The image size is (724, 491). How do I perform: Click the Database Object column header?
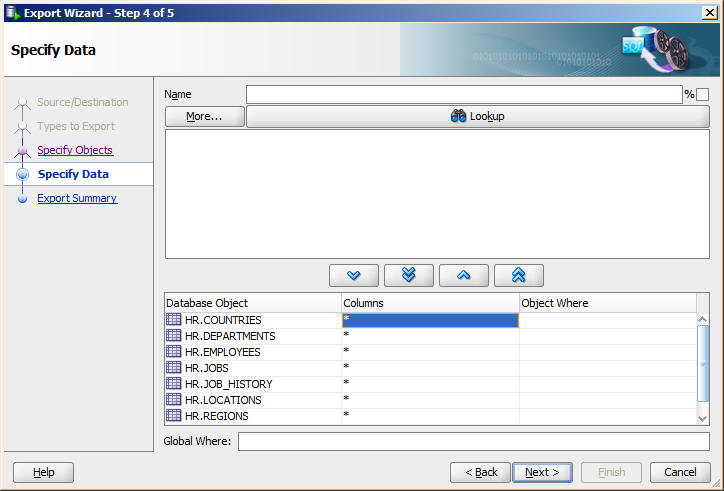[x=253, y=303]
